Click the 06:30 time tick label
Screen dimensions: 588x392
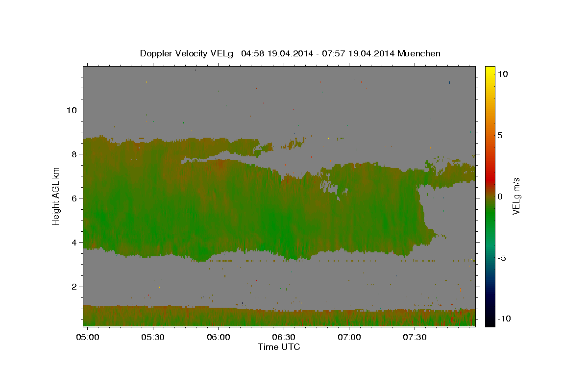pyautogui.click(x=284, y=338)
